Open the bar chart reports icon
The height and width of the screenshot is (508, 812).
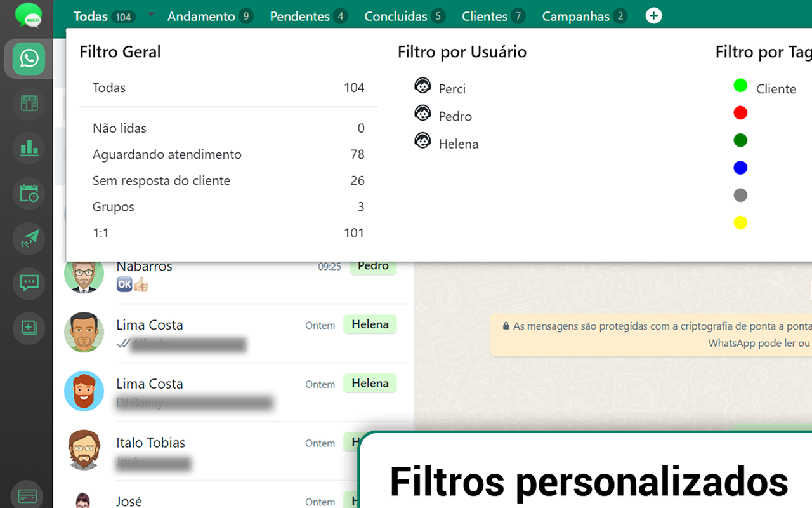(x=29, y=148)
